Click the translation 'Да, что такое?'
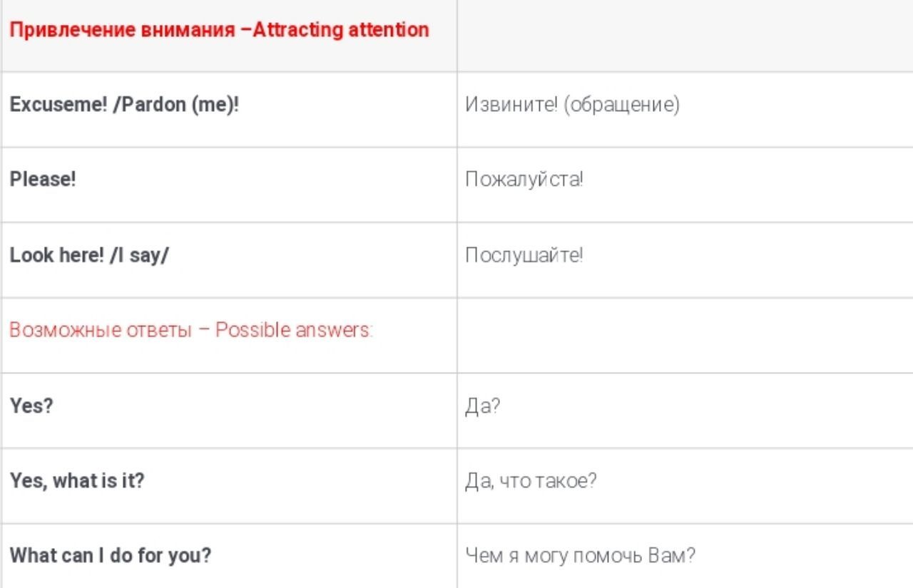The image size is (913, 588). (x=531, y=482)
